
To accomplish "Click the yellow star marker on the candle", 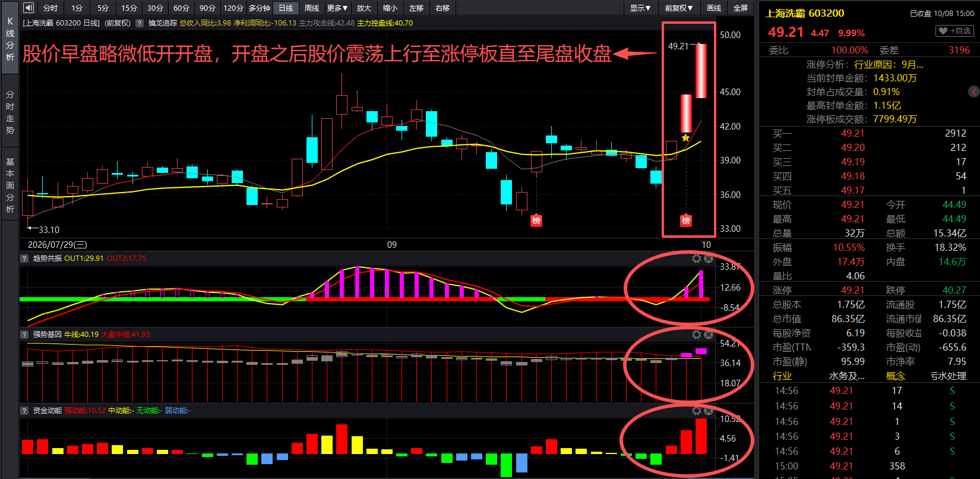I will 685,138.
